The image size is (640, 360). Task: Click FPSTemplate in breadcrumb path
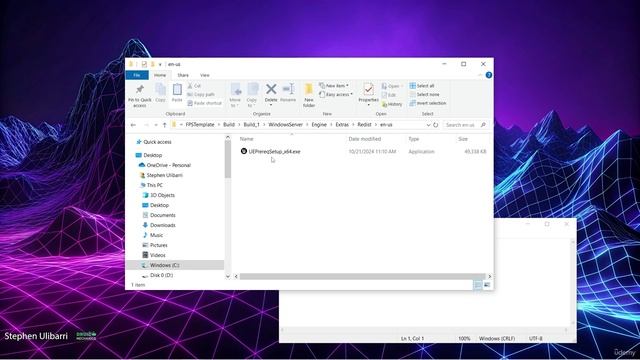[200, 125]
